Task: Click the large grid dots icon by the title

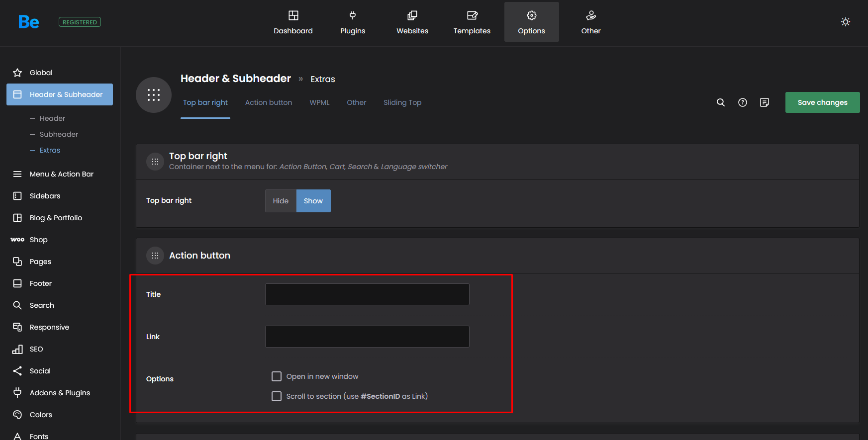Action: 154,95
